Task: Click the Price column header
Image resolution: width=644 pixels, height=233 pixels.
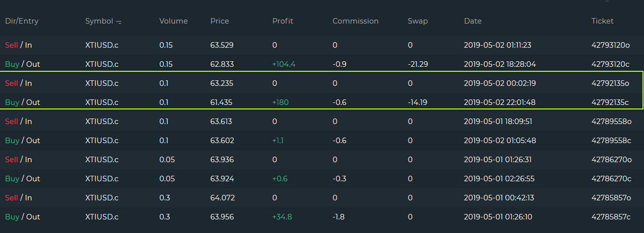Action: click(x=220, y=21)
